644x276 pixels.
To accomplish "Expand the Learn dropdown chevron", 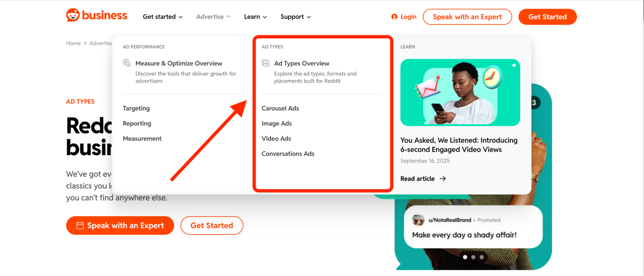I will click(x=265, y=17).
